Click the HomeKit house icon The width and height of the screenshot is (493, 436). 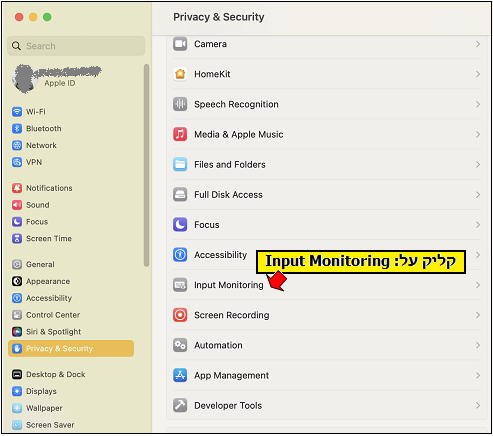click(180, 74)
